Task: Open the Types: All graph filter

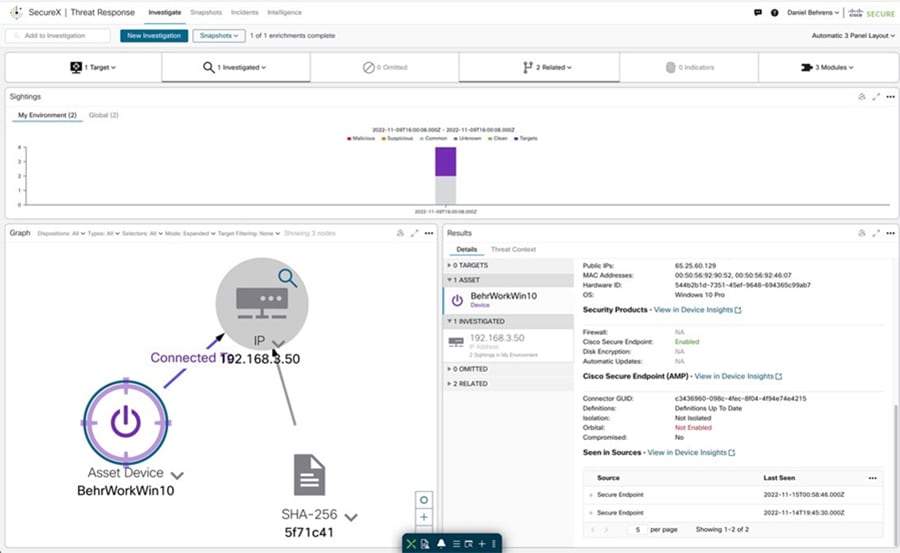Action: (104, 233)
